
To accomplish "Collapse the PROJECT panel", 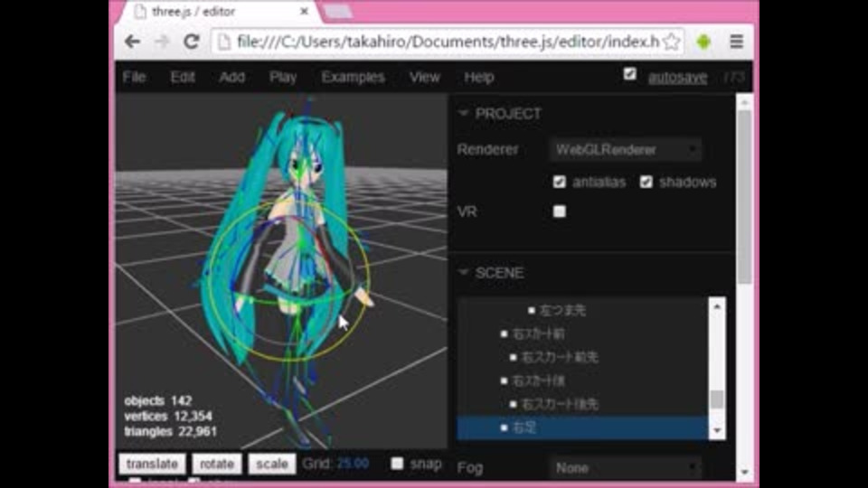I will point(464,114).
